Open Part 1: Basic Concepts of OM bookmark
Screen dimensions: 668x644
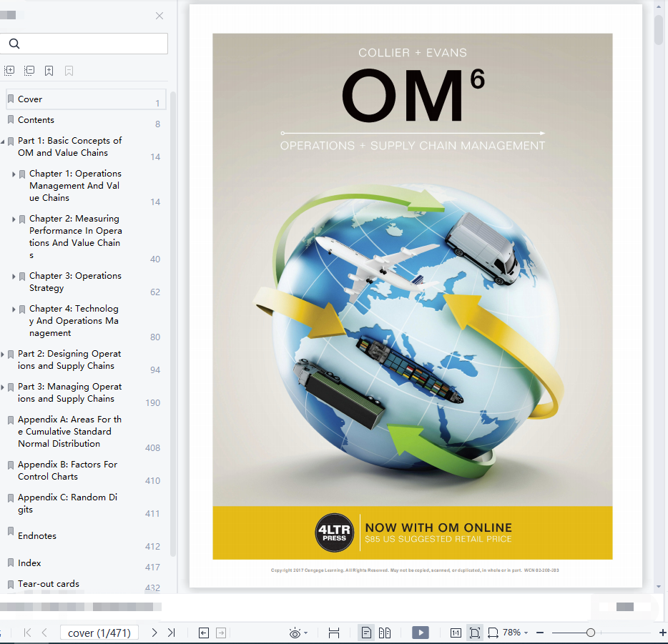tap(70, 147)
